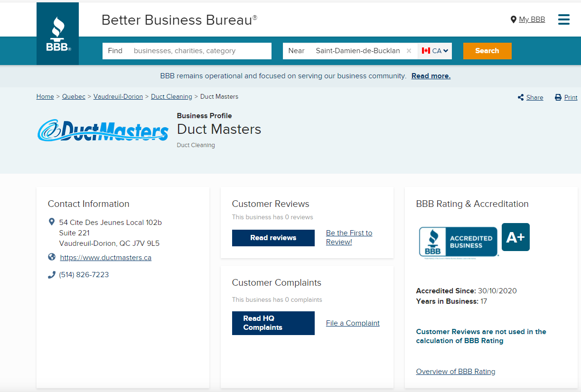581x392 pixels.
Task: Click the Print printer icon
Action: [x=558, y=97]
